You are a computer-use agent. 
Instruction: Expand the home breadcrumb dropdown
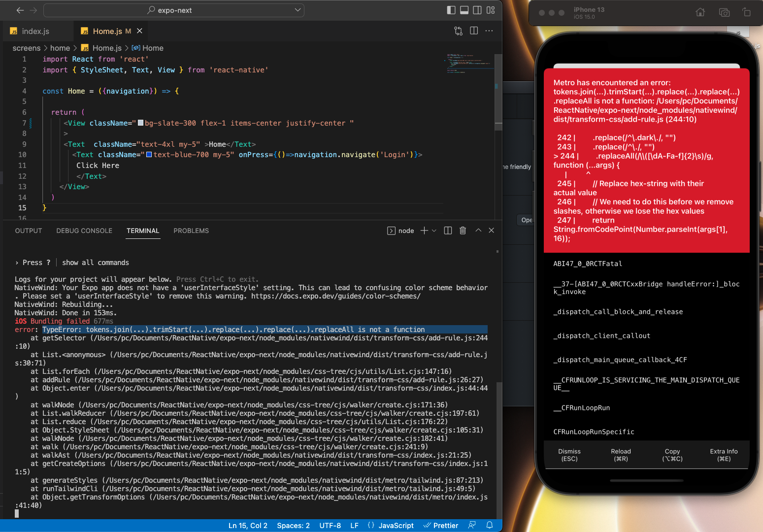coord(60,48)
